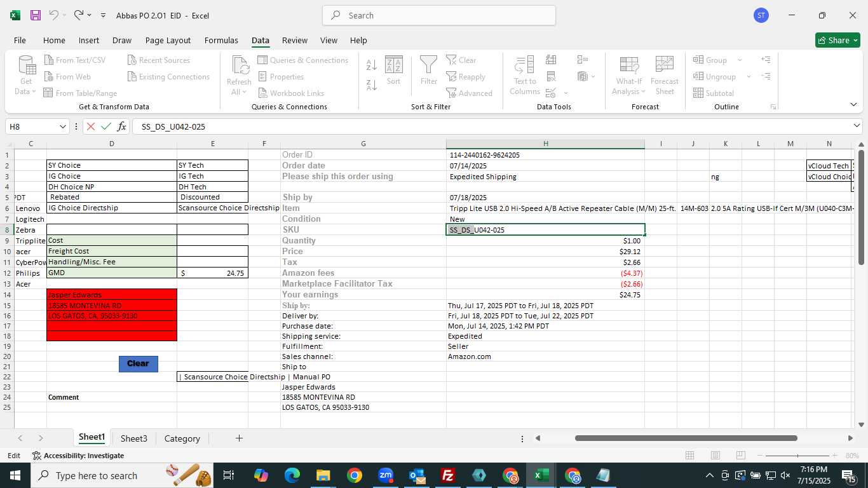Open the File menu
The image size is (868, 488).
20,40
